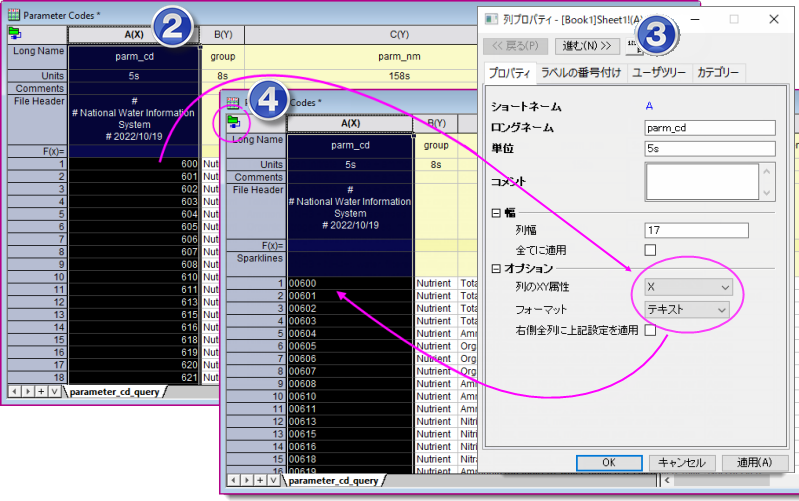Open フォーマット dropdown showing テキスト
Viewport: 799px width, 501px height.
687,309
